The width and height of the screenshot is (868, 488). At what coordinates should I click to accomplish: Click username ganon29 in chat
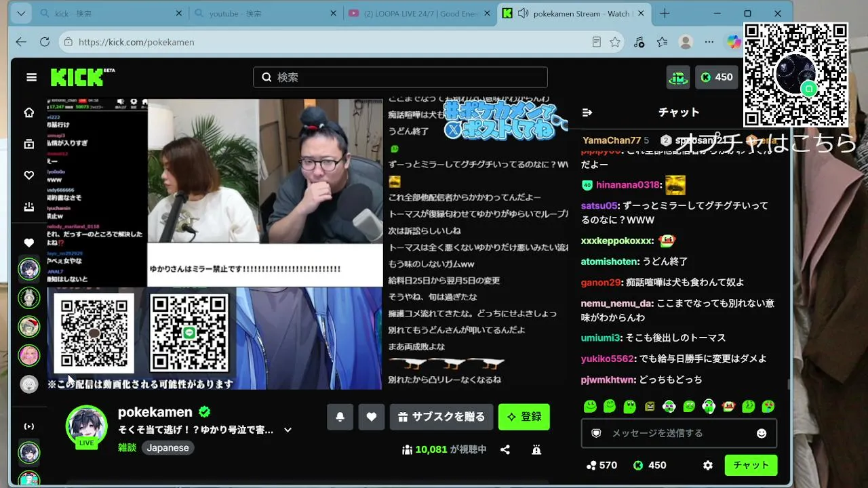(601, 283)
